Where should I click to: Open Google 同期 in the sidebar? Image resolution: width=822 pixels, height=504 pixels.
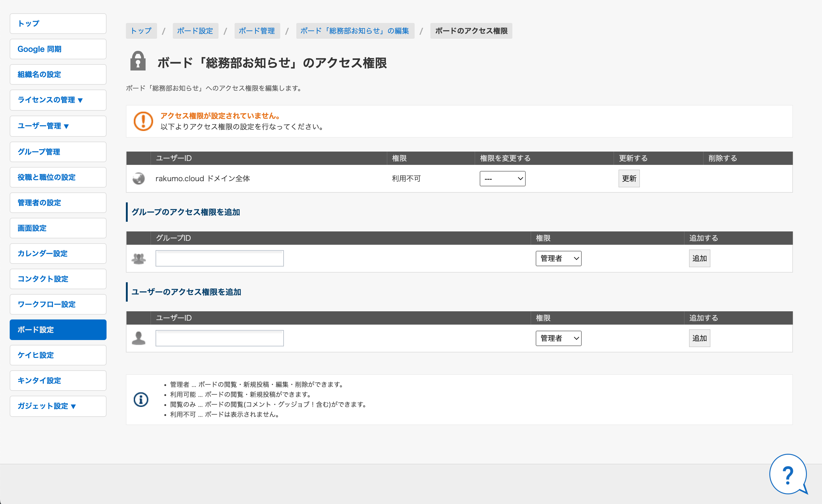click(58, 49)
